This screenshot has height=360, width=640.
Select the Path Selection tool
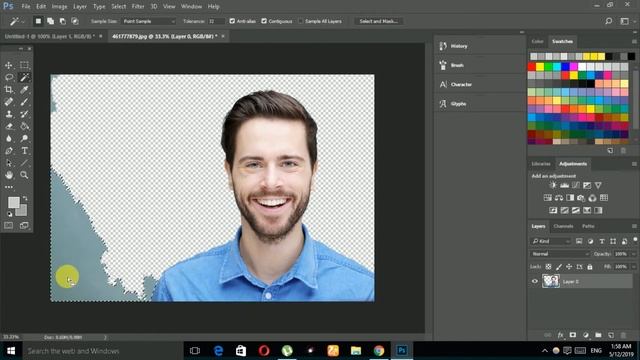click(9, 163)
